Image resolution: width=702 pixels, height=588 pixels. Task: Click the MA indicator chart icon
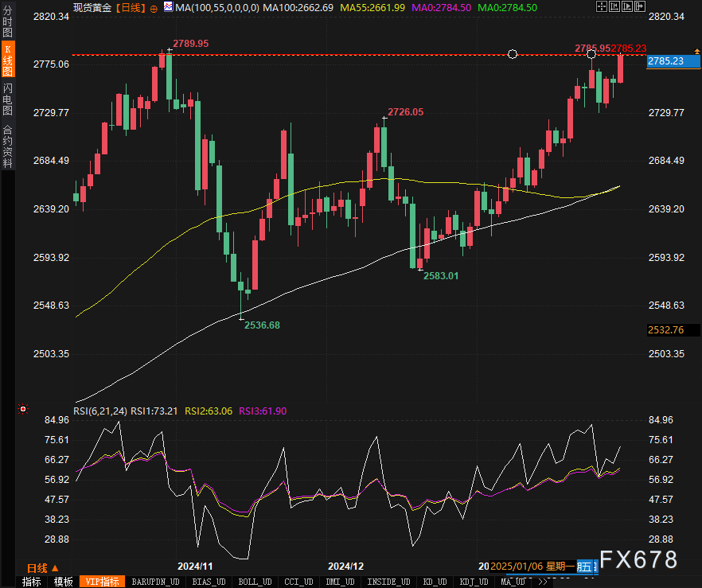coord(168,7)
